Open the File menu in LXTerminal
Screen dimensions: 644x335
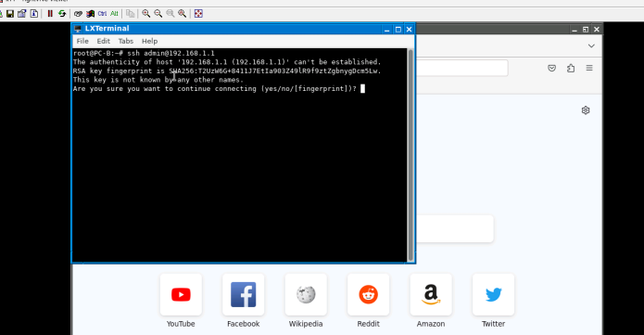pos(82,41)
